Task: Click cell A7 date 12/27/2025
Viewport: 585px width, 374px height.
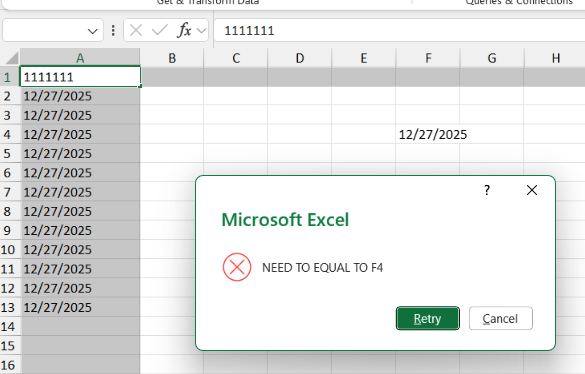Action: [x=80, y=192]
